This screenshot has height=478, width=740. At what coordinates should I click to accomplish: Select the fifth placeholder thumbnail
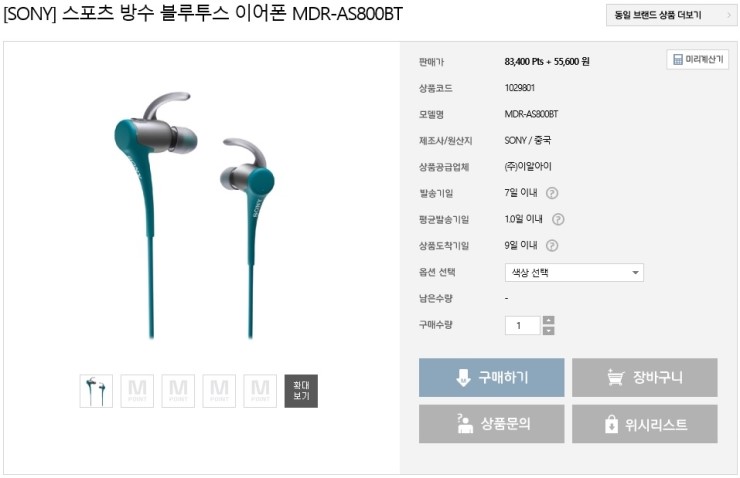click(260, 391)
